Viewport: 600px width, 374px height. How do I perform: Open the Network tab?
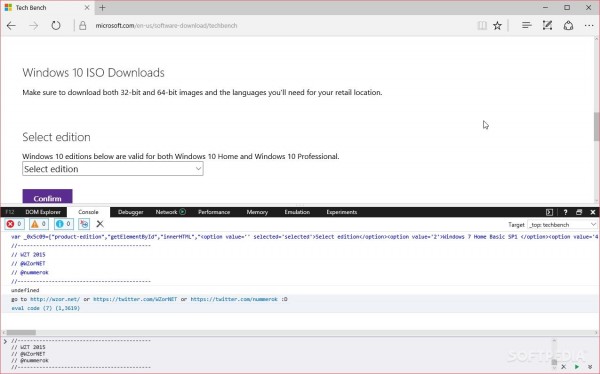click(166, 212)
